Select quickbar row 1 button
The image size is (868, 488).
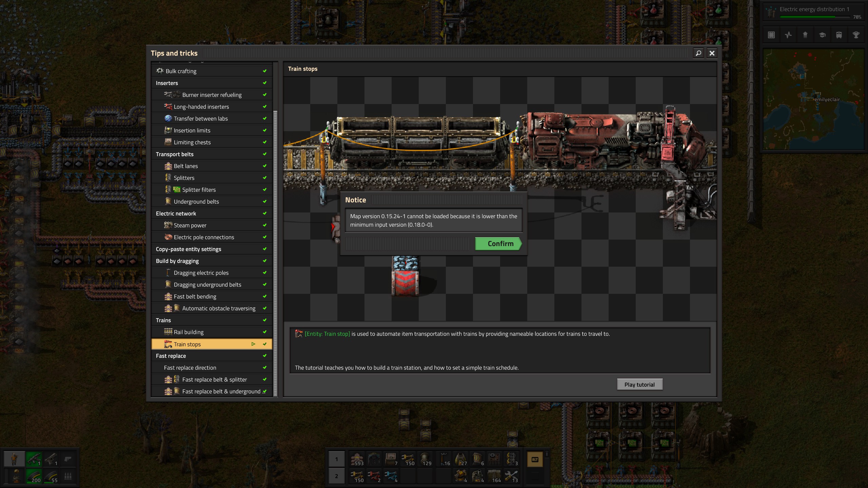(x=336, y=459)
